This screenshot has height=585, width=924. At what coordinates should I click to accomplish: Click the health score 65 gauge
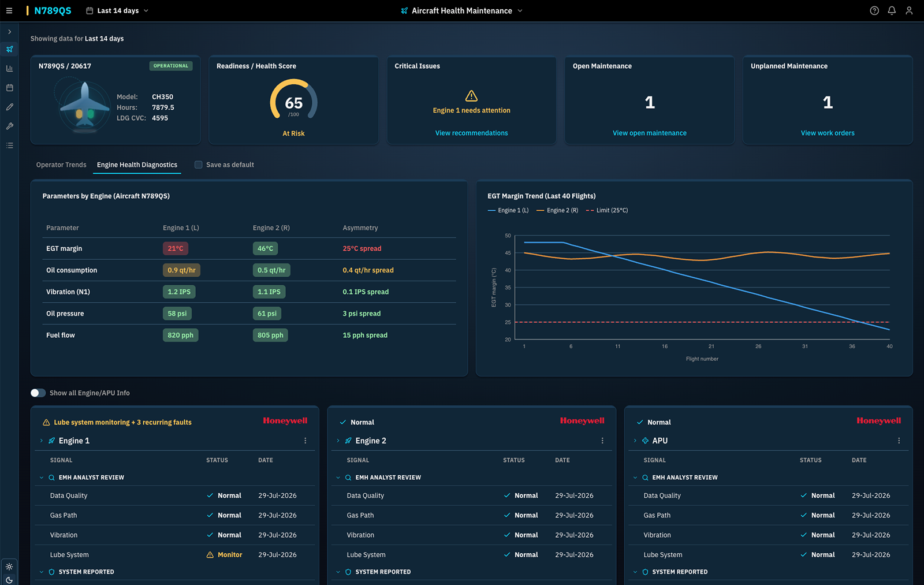(x=293, y=100)
